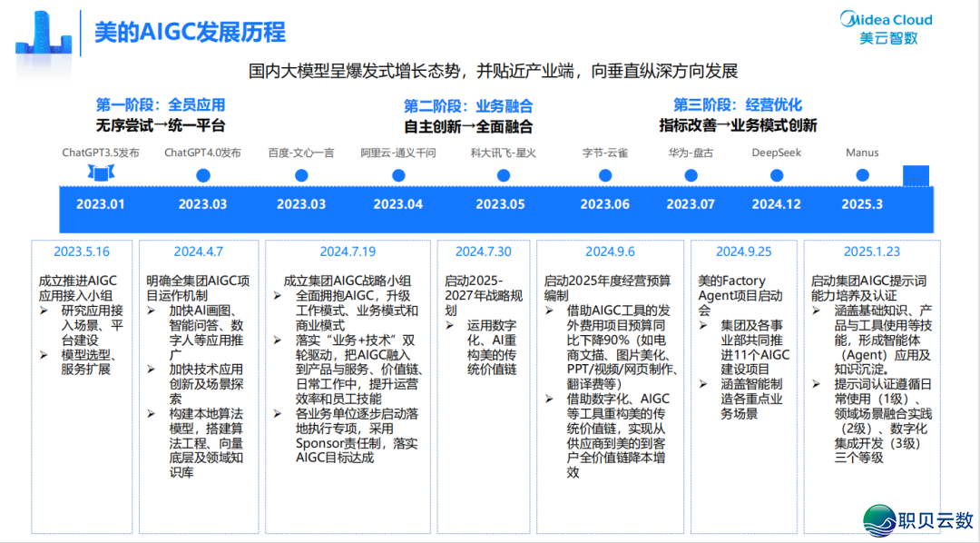Click the DeepSeek label on the timeline

point(776,153)
